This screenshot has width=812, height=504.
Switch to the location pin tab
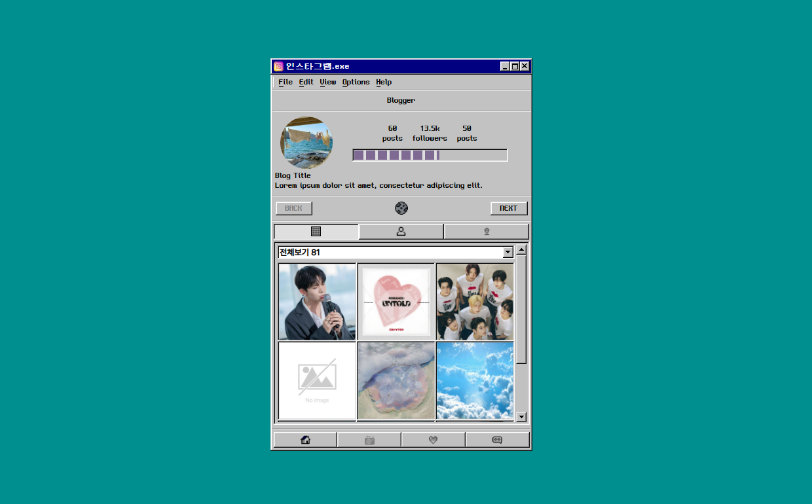coord(487,231)
